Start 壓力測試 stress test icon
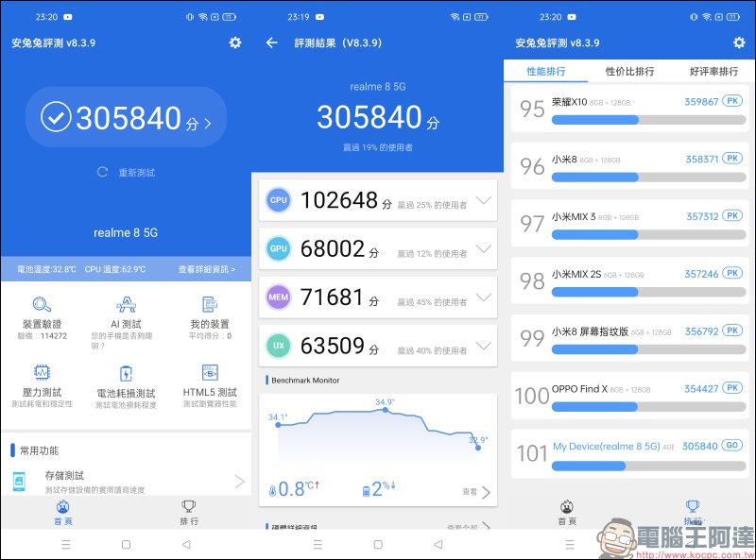 [x=42, y=372]
